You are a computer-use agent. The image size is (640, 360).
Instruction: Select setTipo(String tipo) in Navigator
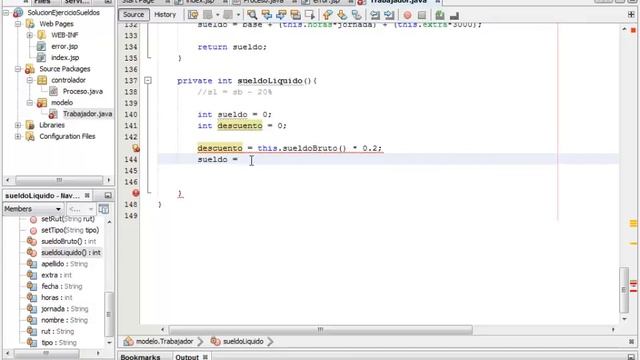click(x=70, y=230)
